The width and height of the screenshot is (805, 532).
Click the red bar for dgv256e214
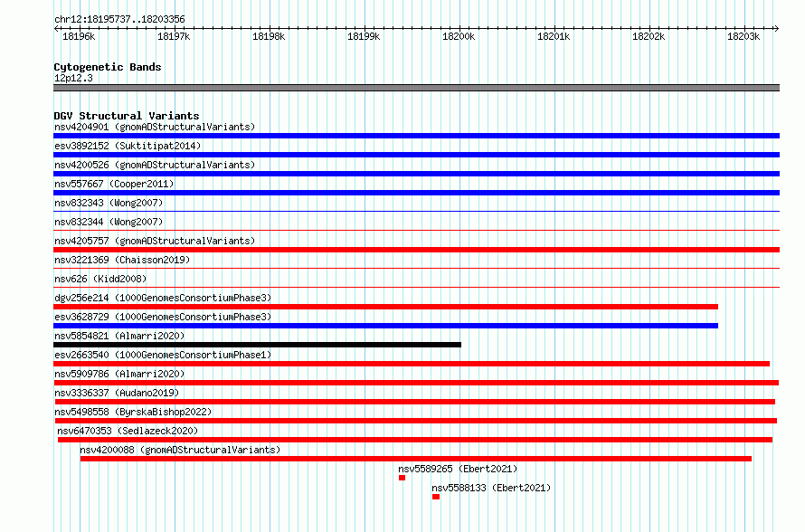tap(385, 307)
